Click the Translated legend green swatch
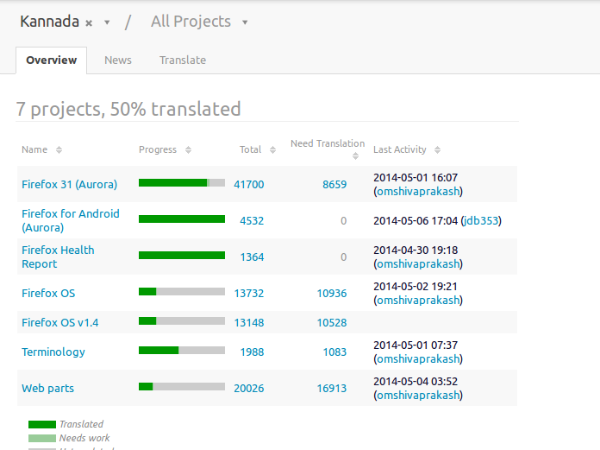 pyautogui.click(x=42, y=424)
